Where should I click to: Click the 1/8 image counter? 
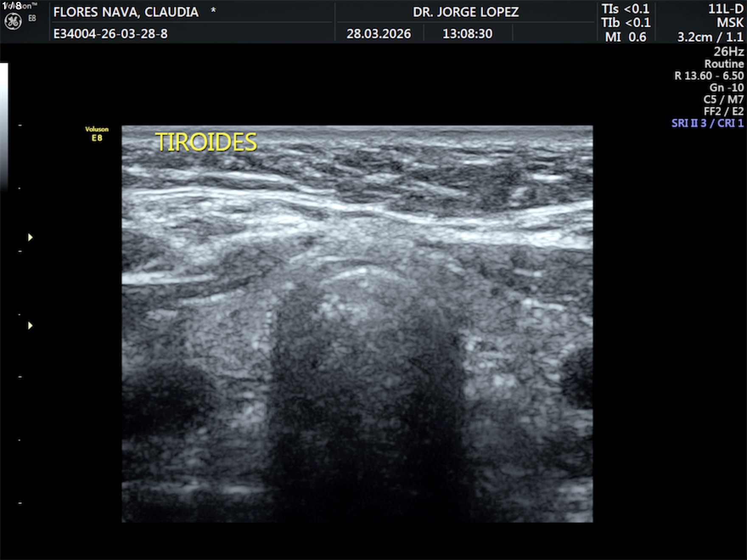pyautogui.click(x=12, y=6)
